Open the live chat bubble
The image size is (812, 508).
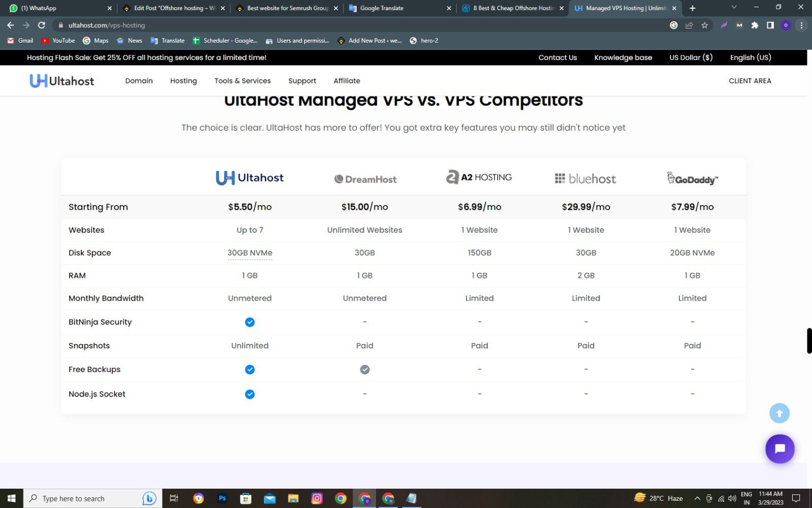[x=780, y=449]
